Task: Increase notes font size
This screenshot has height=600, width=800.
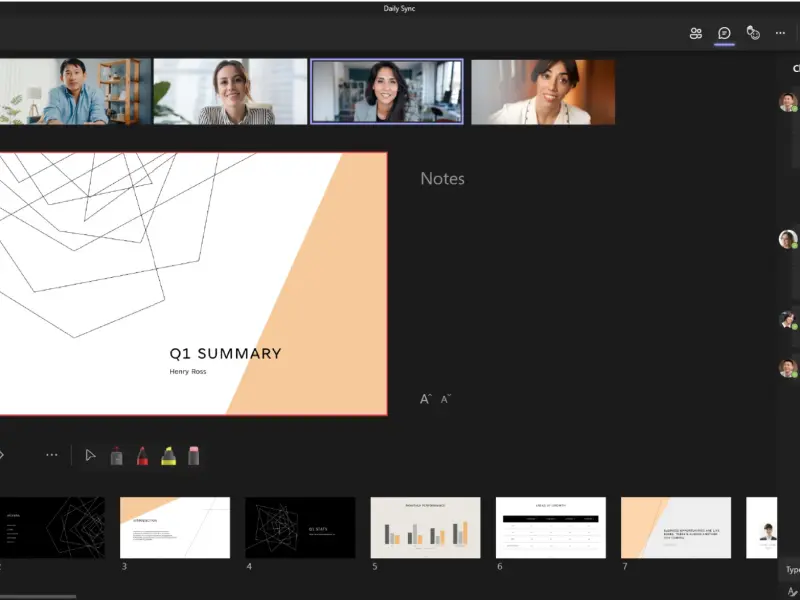Action: 426,399
